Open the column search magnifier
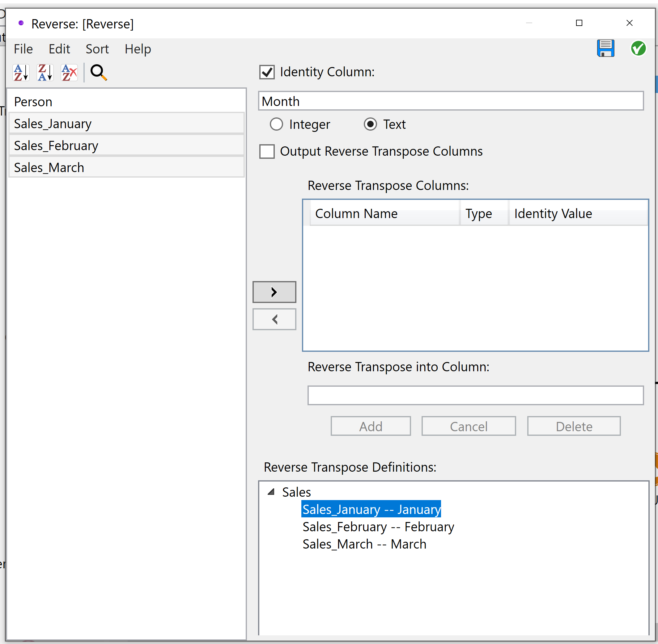 click(99, 72)
